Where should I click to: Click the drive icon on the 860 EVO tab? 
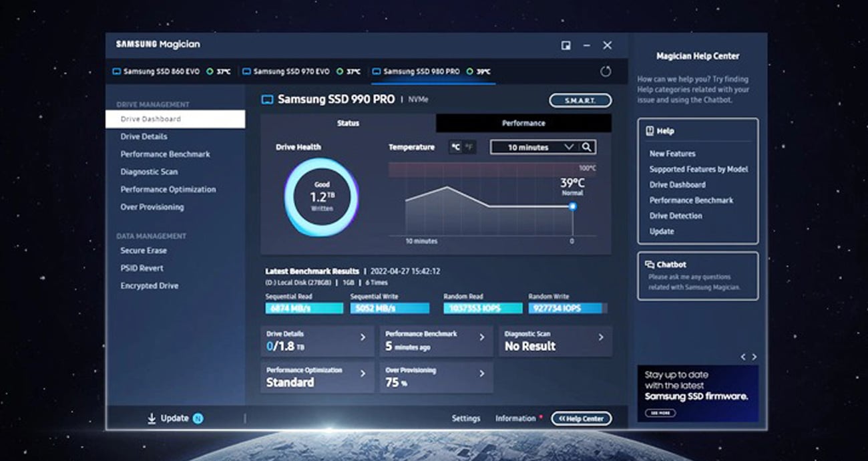116,71
